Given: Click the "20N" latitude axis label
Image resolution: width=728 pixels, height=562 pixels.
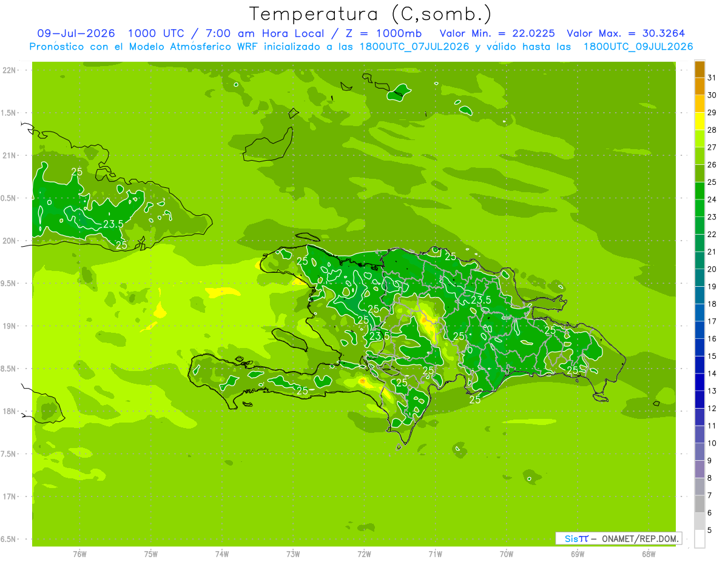Looking at the screenshot, I should coord(9,241).
